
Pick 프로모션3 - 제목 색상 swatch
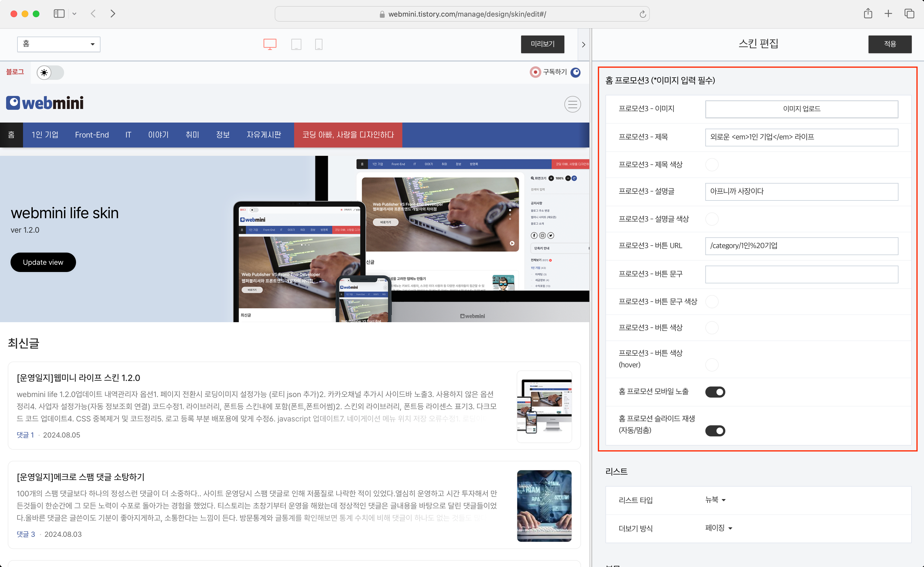coord(711,165)
